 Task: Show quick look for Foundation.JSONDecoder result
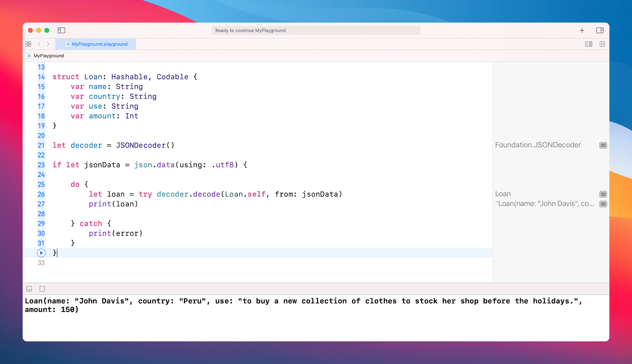coord(603,145)
